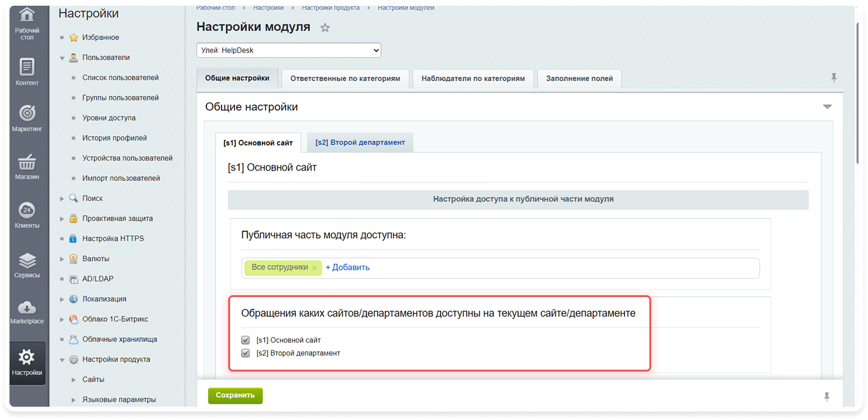
Task: Click the Валюты icon
Action: (x=74, y=259)
